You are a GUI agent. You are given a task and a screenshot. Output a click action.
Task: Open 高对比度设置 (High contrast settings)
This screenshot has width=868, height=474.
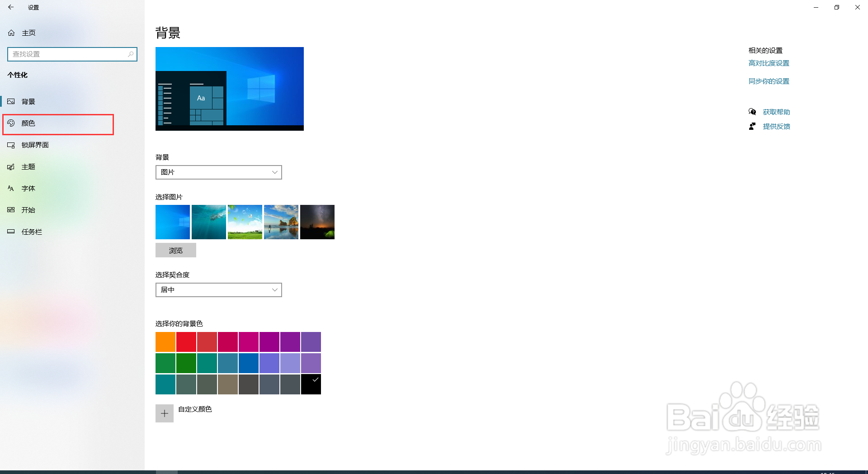(769, 63)
